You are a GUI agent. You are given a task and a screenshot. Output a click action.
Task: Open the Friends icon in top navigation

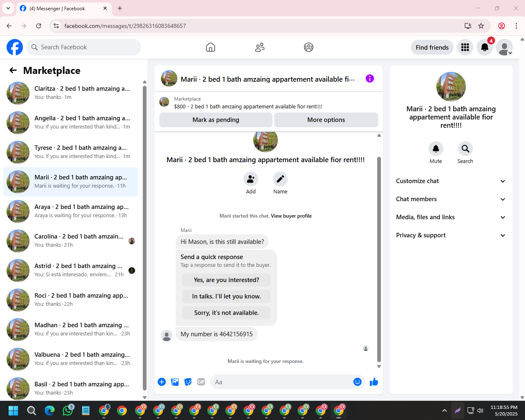260,47
